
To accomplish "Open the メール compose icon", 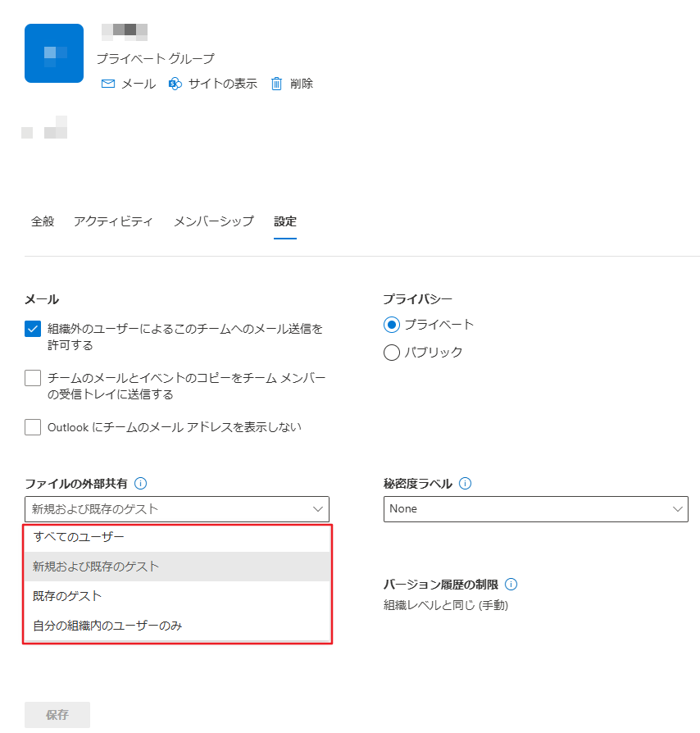I will tap(107, 83).
